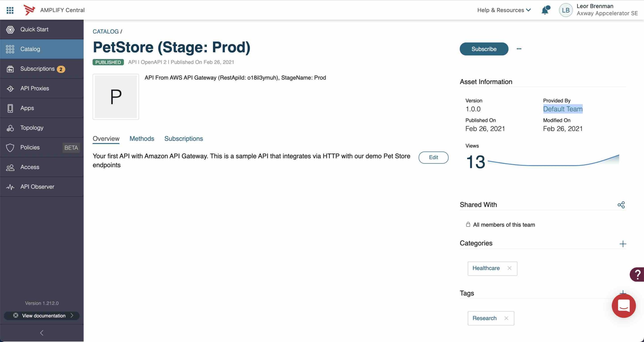Click the API Proxies icon
The height and width of the screenshot is (342, 644).
pyautogui.click(x=10, y=89)
